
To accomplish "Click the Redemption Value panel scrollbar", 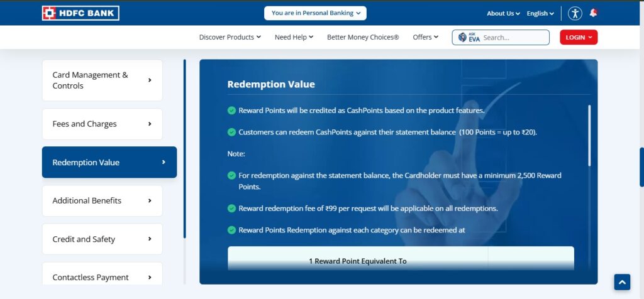I will point(589,135).
